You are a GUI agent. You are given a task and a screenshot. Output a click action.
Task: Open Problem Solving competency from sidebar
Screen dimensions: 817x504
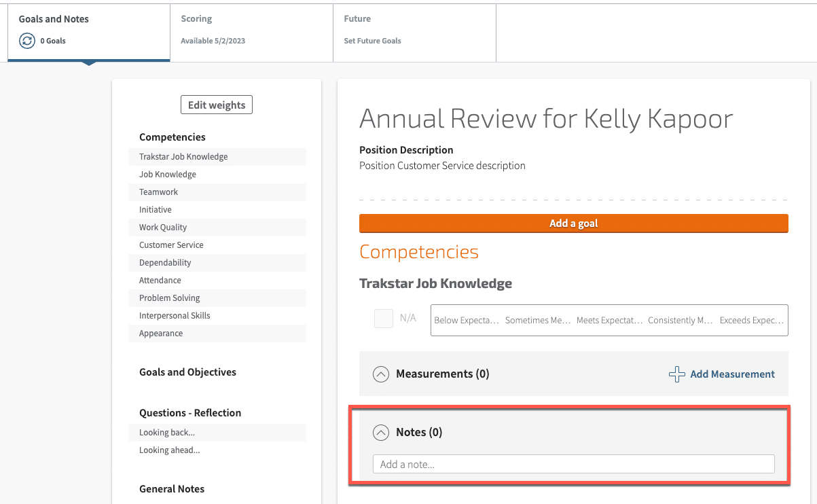pyautogui.click(x=169, y=298)
